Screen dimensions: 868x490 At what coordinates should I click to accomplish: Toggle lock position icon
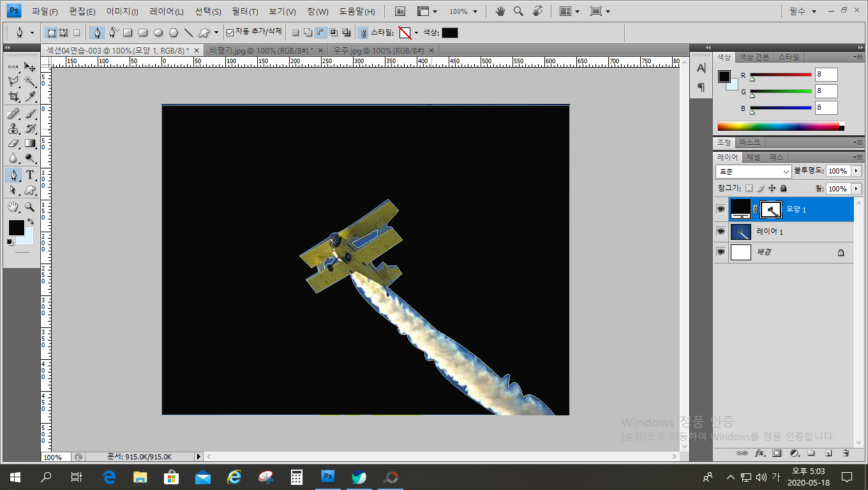pyautogui.click(x=772, y=188)
